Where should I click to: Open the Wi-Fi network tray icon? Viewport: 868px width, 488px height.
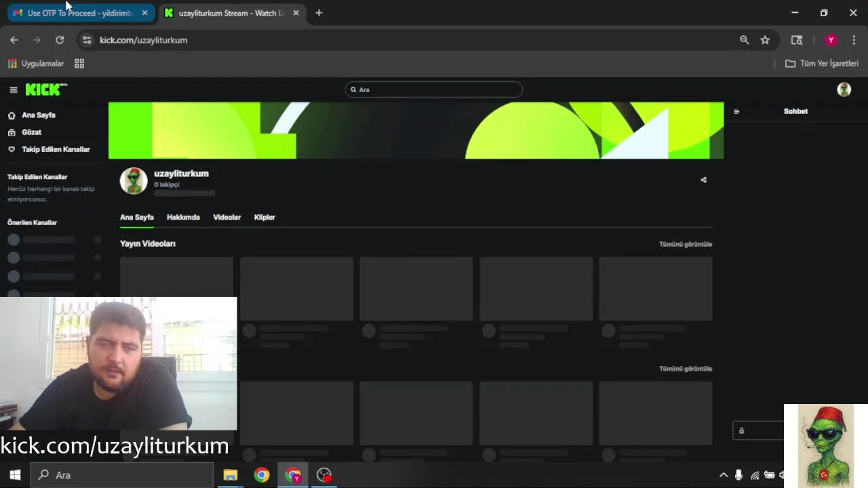point(755,475)
